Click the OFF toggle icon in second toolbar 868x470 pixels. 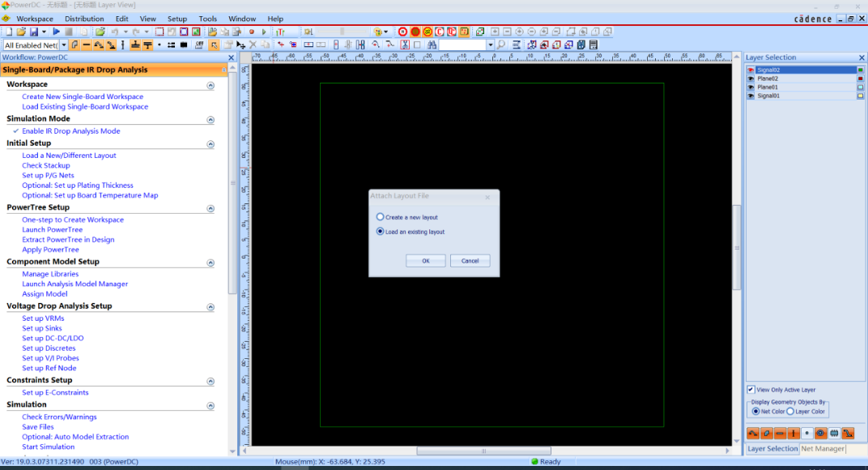pyautogui.click(x=198, y=45)
